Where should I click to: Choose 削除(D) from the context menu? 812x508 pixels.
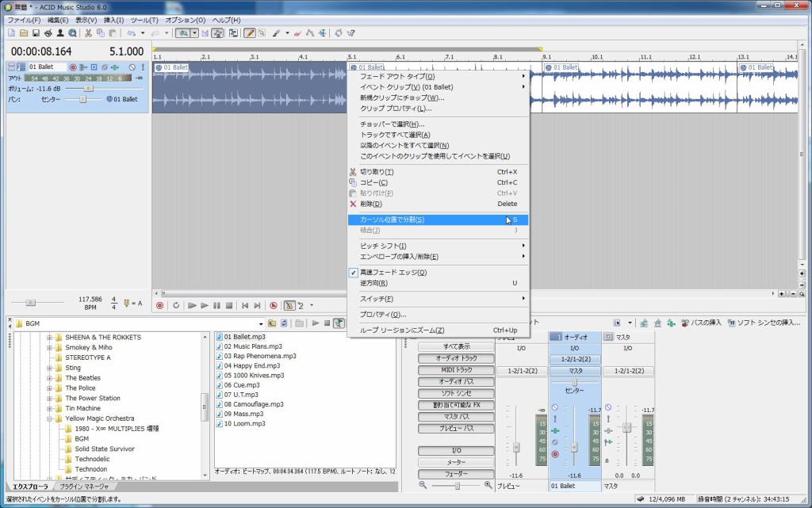(438, 204)
